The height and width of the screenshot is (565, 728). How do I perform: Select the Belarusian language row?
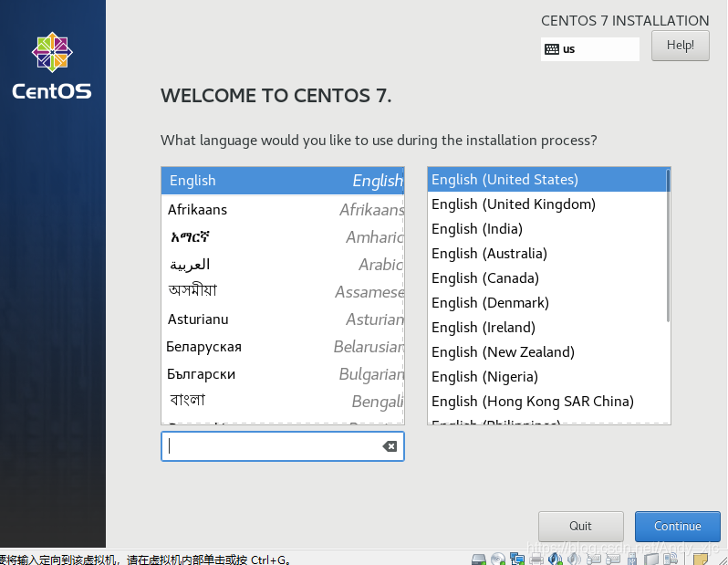(x=283, y=347)
